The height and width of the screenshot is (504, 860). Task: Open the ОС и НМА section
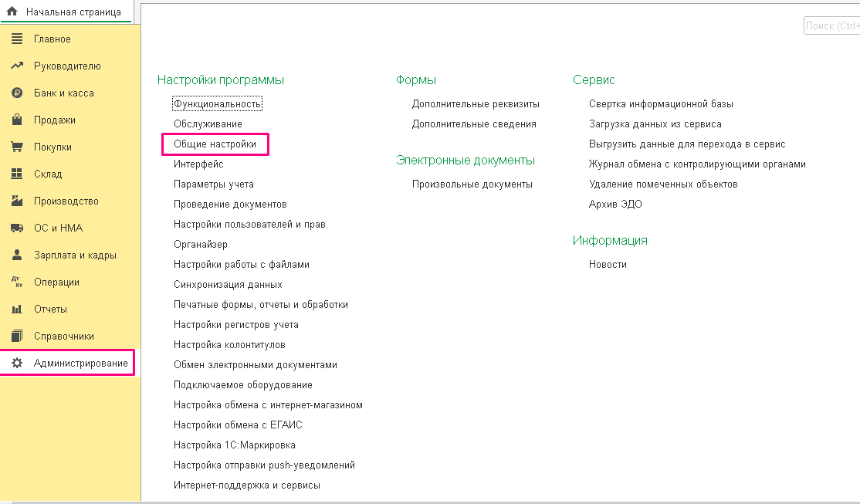click(70, 228)
